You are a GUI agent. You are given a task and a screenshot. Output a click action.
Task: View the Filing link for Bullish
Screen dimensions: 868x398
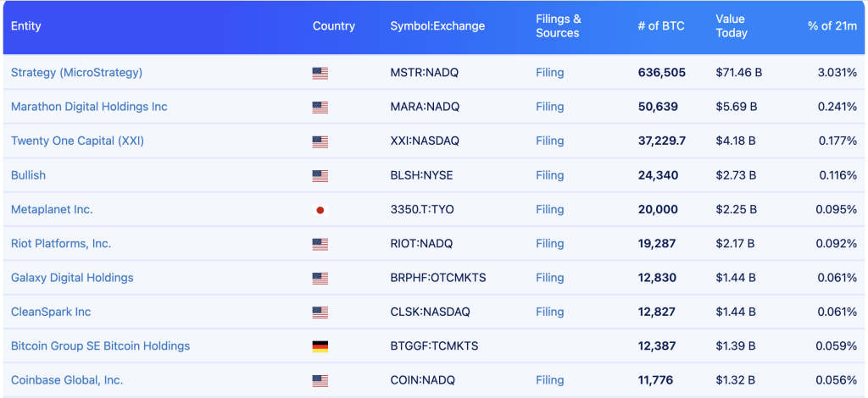point(549,175)
